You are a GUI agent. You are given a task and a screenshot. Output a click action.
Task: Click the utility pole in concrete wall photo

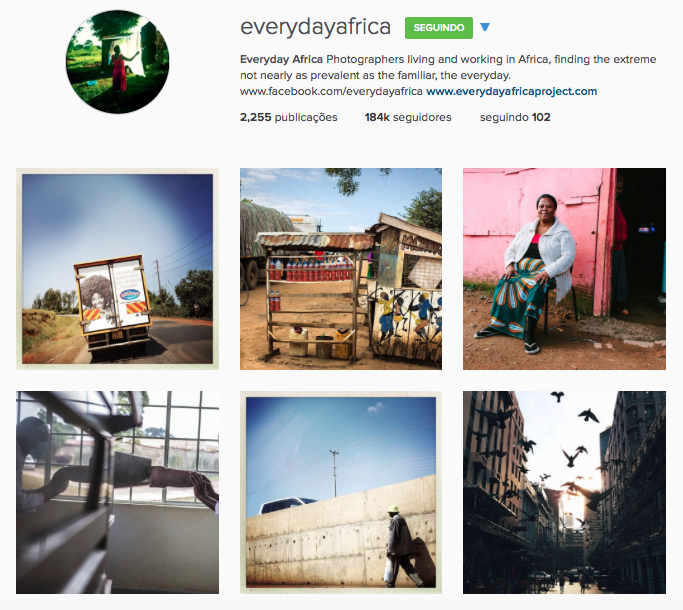[x=335, y=473]
